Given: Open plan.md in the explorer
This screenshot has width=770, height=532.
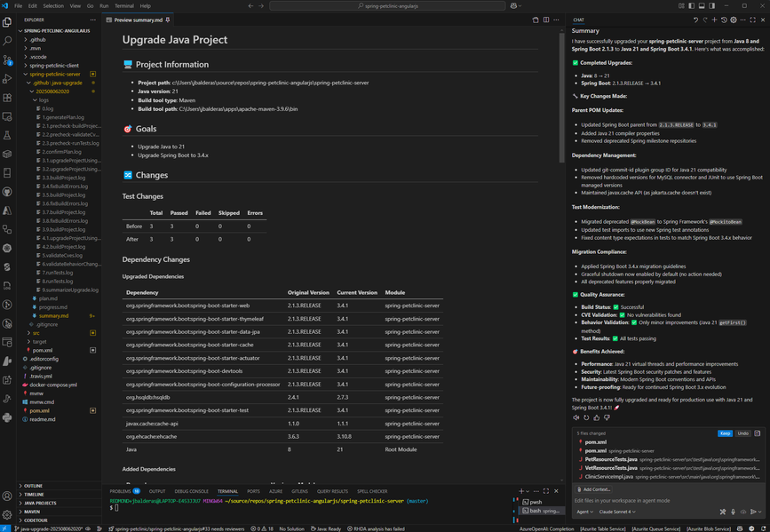Looking at the screenshot, I should (x=48, y=298).
